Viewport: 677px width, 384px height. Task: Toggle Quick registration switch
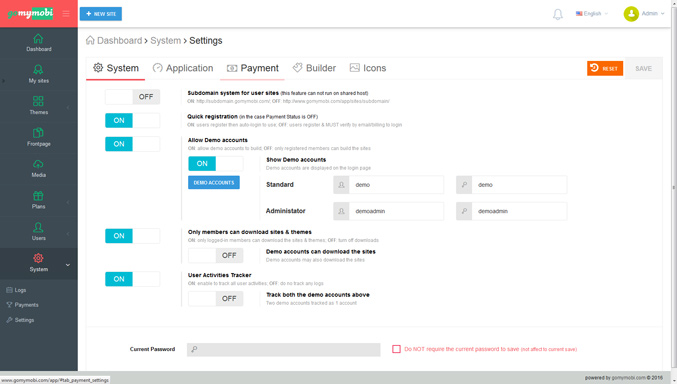coord(133,121)
